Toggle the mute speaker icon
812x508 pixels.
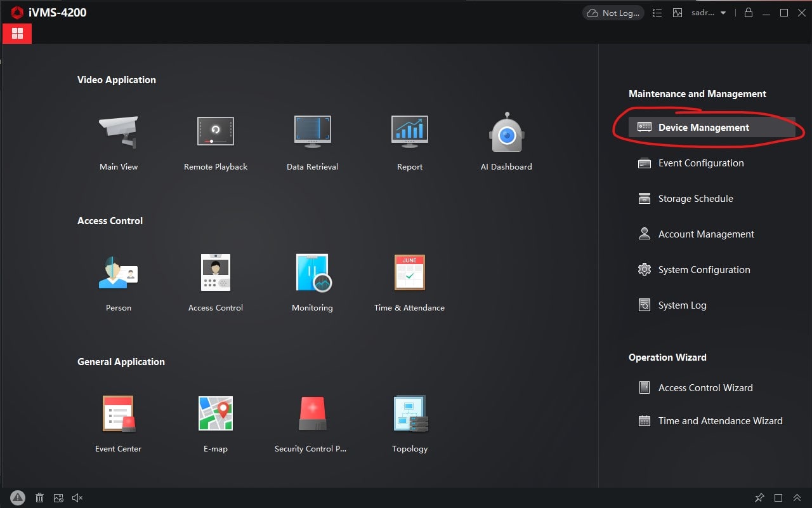[x=77, y=498]
